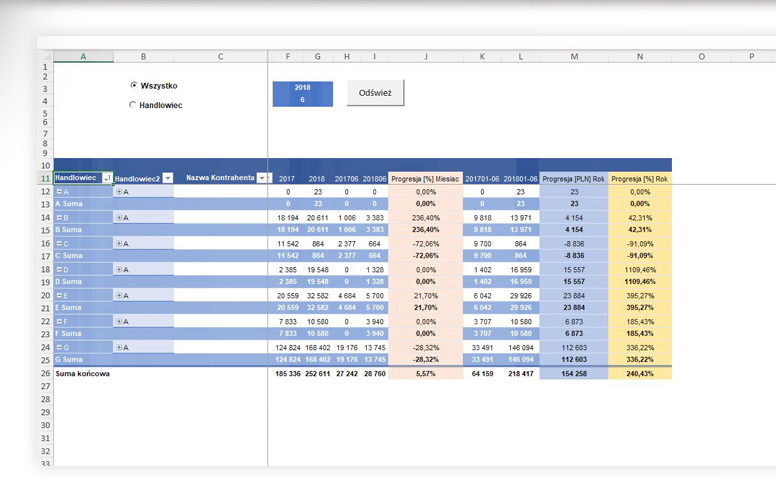Collapse the Handlowiec G group minus icon

pyautogui.click(x=59, y=347)
